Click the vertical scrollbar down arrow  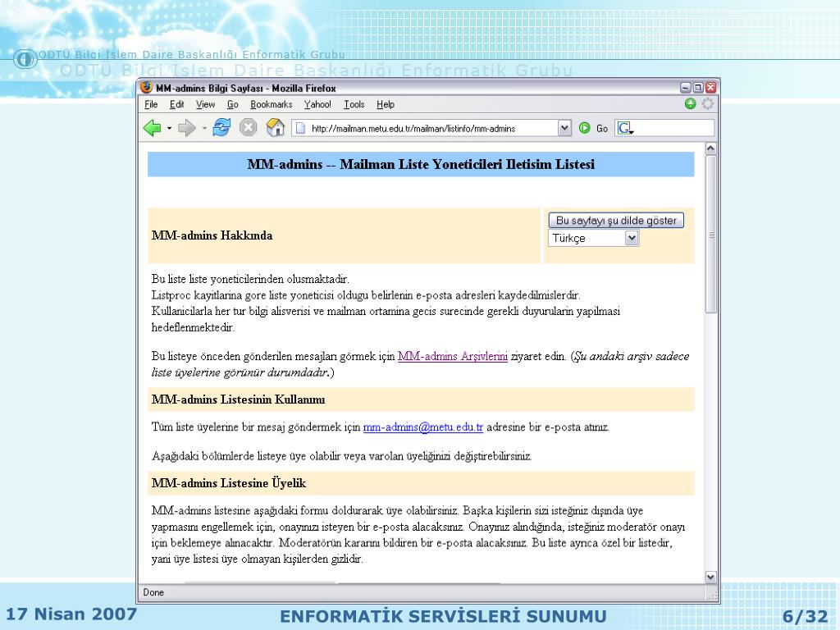tap(711, 577)
